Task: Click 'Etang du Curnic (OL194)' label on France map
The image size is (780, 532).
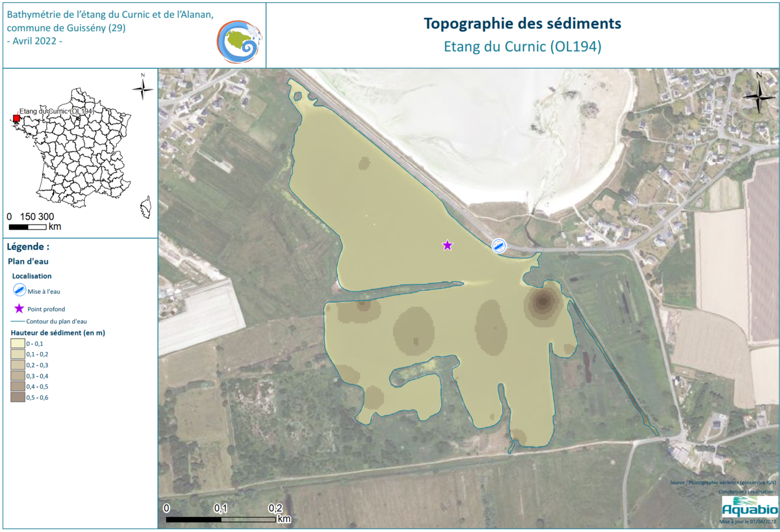Action: (x=56, y=111)
